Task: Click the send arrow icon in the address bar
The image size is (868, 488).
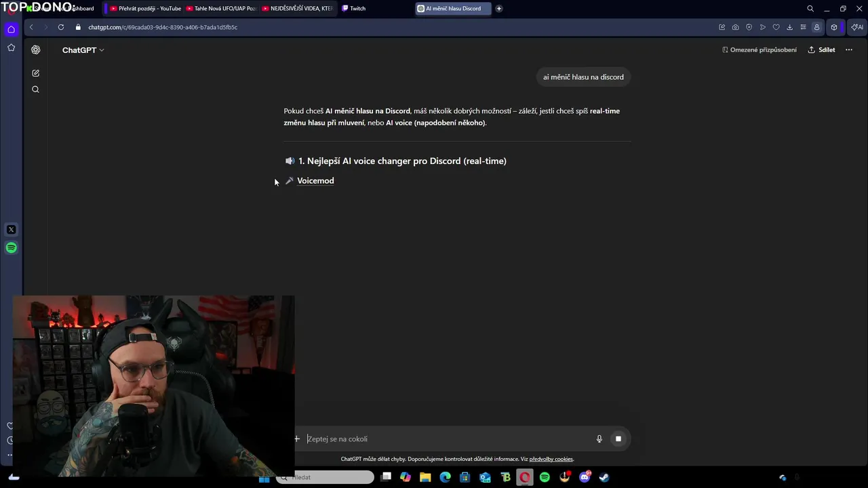Action: click(762, 27)
